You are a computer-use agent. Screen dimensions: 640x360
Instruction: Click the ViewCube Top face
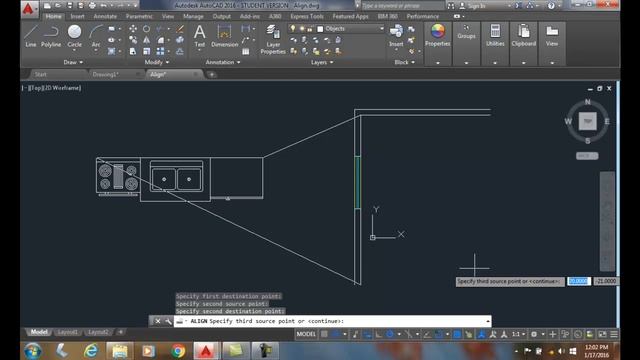pyautogui.click(x=587, y=121)
